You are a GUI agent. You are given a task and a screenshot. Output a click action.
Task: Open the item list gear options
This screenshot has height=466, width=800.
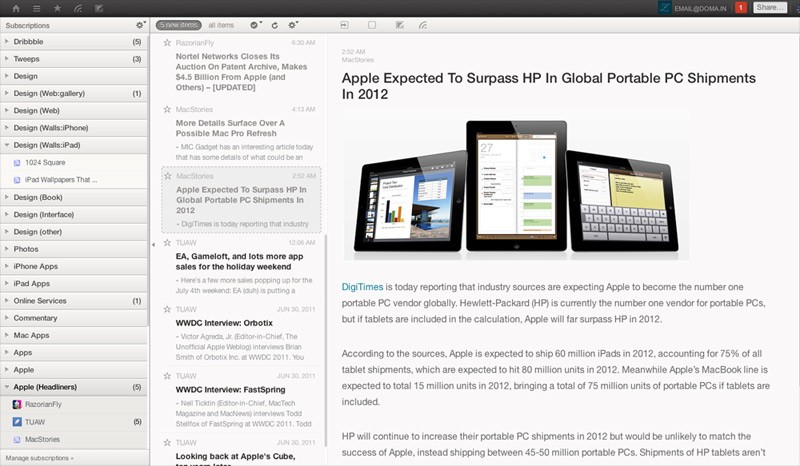coord(293,24)
